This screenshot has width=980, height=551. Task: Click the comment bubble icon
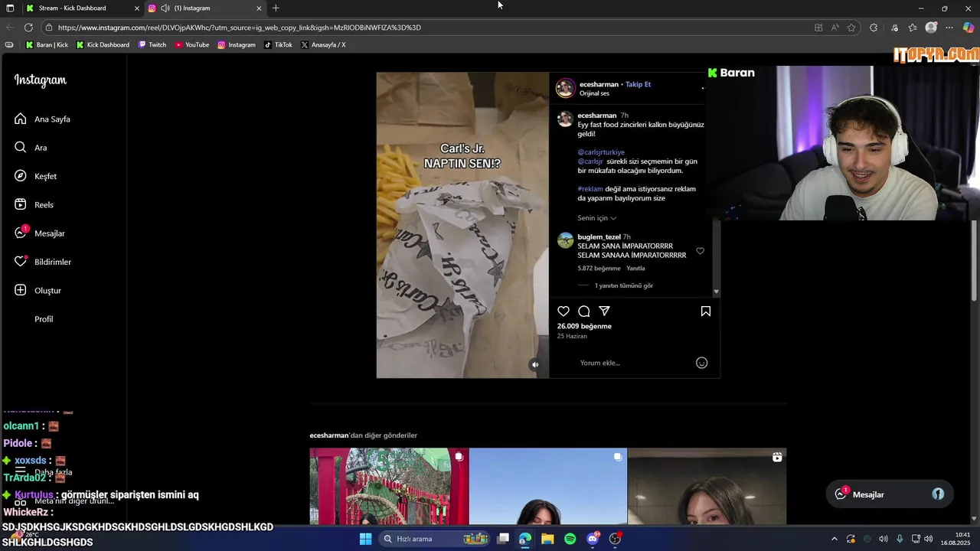click(584, 311)
